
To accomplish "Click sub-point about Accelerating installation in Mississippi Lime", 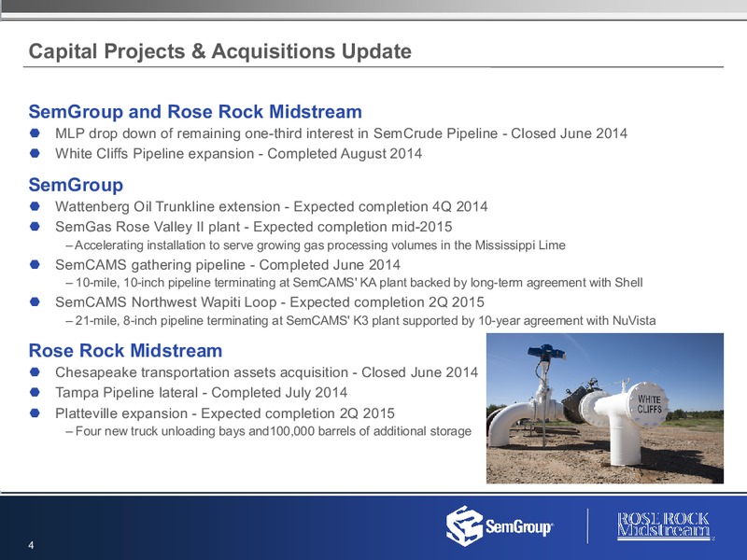I will 316,245.
